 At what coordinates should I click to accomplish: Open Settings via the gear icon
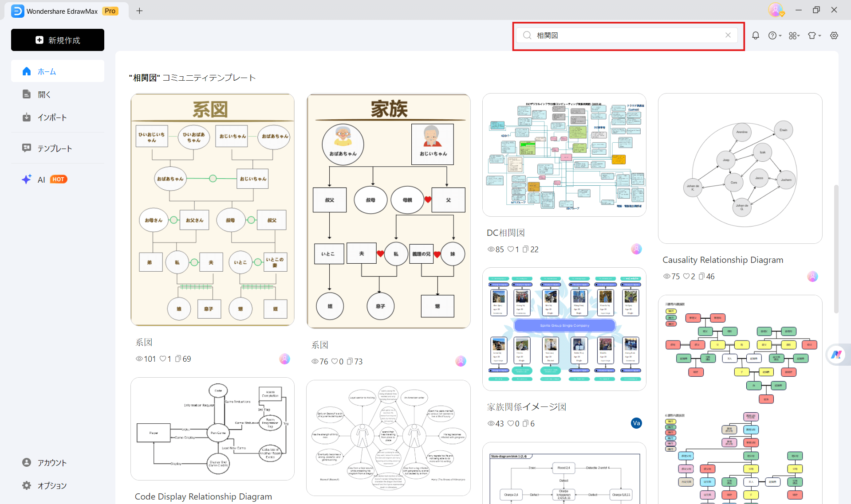click(x=834, y=35)
